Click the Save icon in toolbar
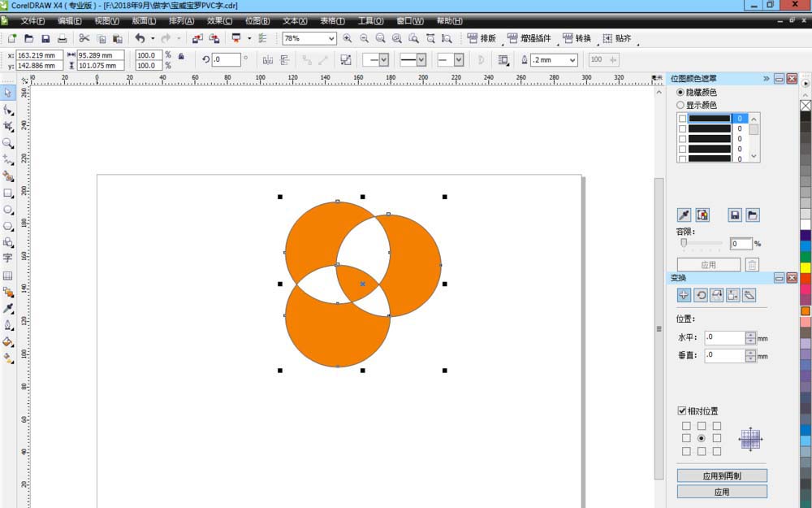 [45, 38]
